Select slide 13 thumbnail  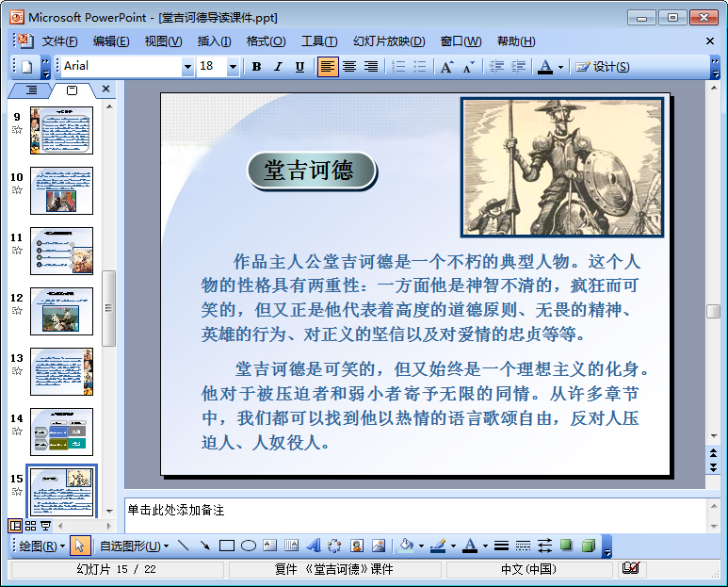click(x=62, y=372)
